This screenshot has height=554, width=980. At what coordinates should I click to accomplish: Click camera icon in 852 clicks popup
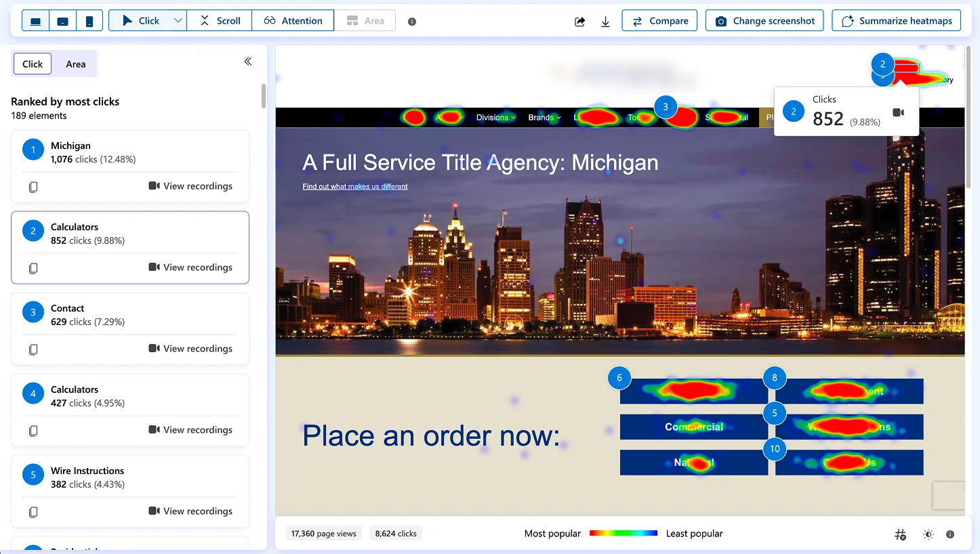click(x=898, y=112)
